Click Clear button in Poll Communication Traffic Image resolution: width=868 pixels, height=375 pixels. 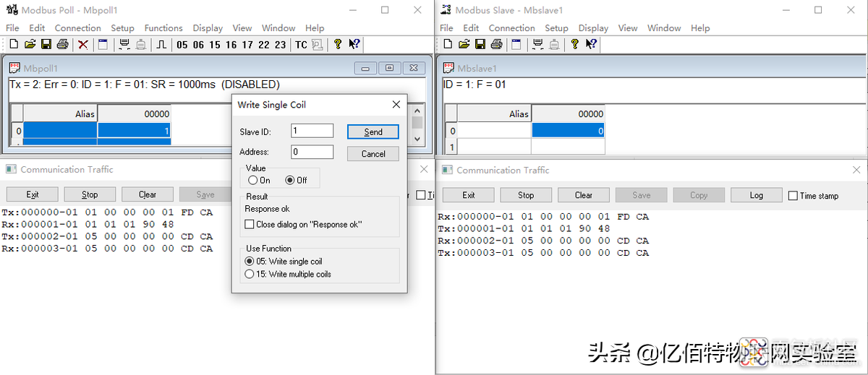tap(148, 194)
